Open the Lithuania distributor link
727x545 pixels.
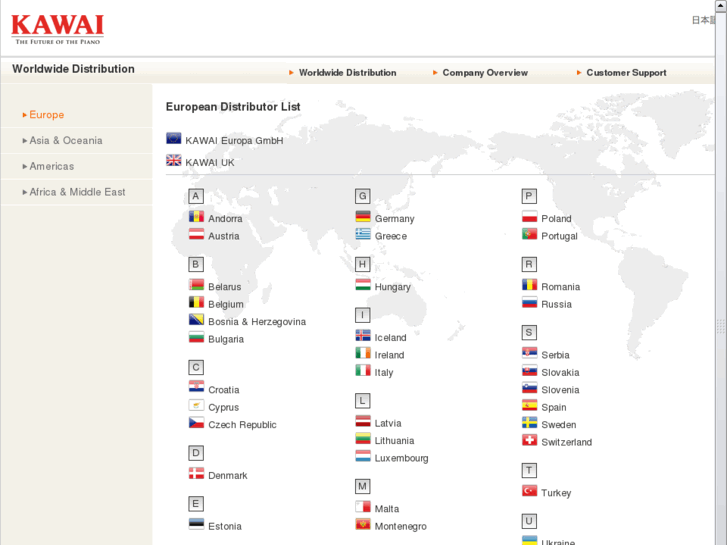tap(395, 441)
